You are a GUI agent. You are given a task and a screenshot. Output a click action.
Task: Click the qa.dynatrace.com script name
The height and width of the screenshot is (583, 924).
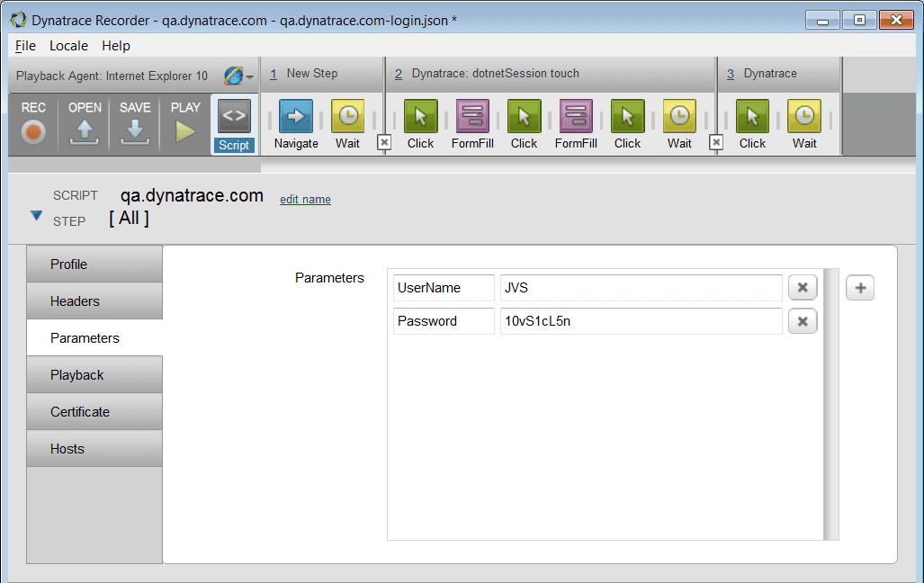click(x=192, y=196)
